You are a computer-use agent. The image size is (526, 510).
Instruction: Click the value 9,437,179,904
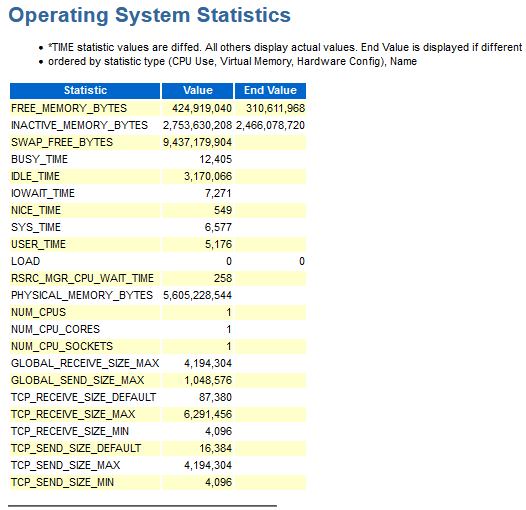pyautogui.click(x=197, y=142)
